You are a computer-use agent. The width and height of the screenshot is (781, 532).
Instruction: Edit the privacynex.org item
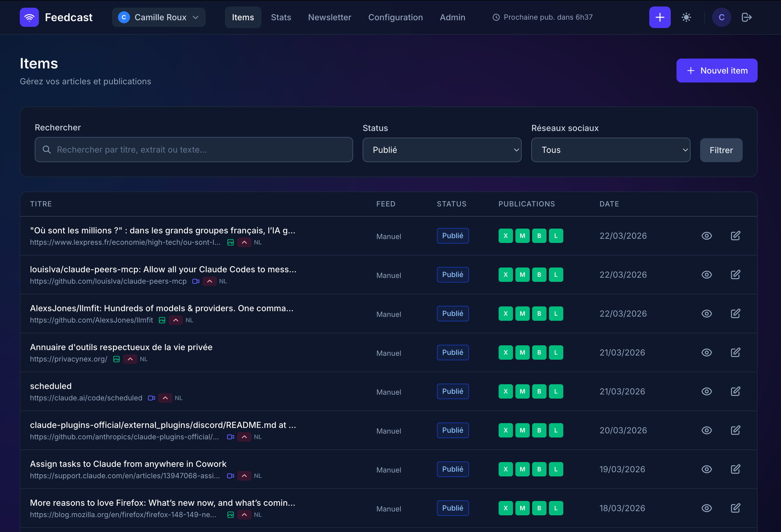735,352
